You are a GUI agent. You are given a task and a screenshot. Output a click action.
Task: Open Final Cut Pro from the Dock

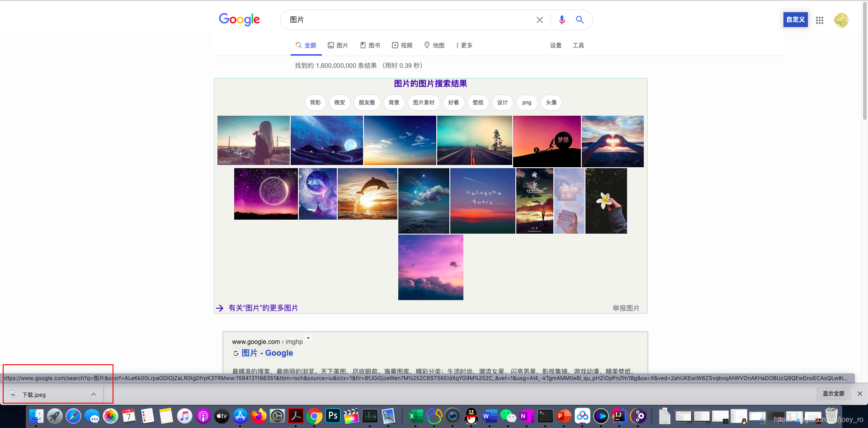[351, 416]
